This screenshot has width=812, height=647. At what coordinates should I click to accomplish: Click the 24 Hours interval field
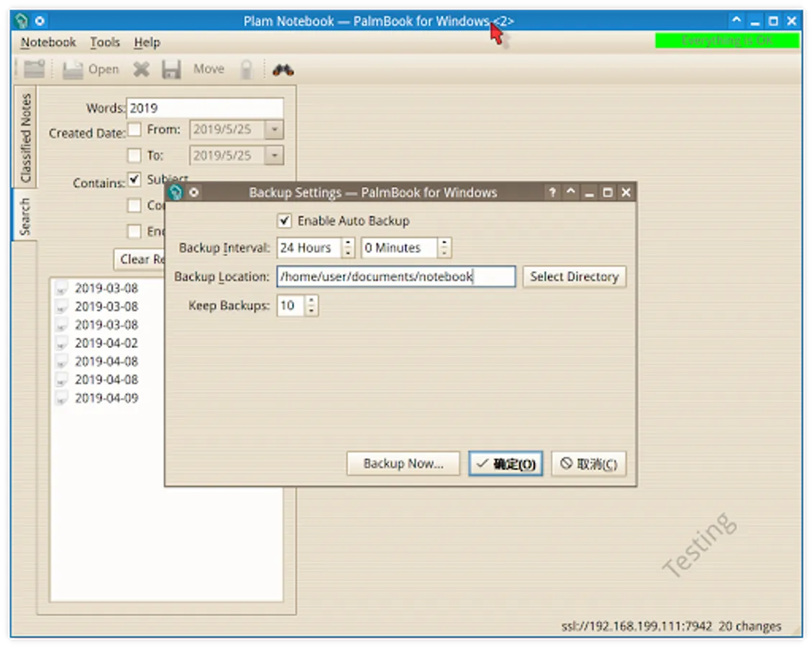(309, 248)
